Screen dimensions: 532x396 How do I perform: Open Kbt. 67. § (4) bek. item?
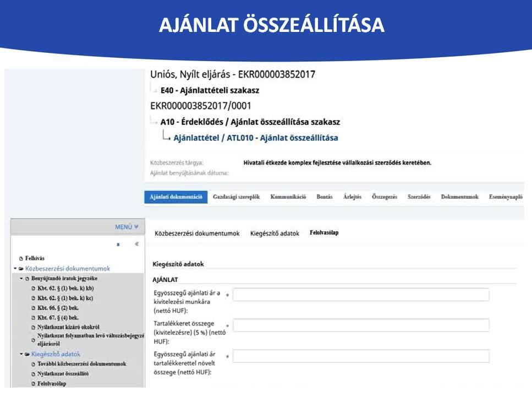pyautogui.click(x=58, y=318)
